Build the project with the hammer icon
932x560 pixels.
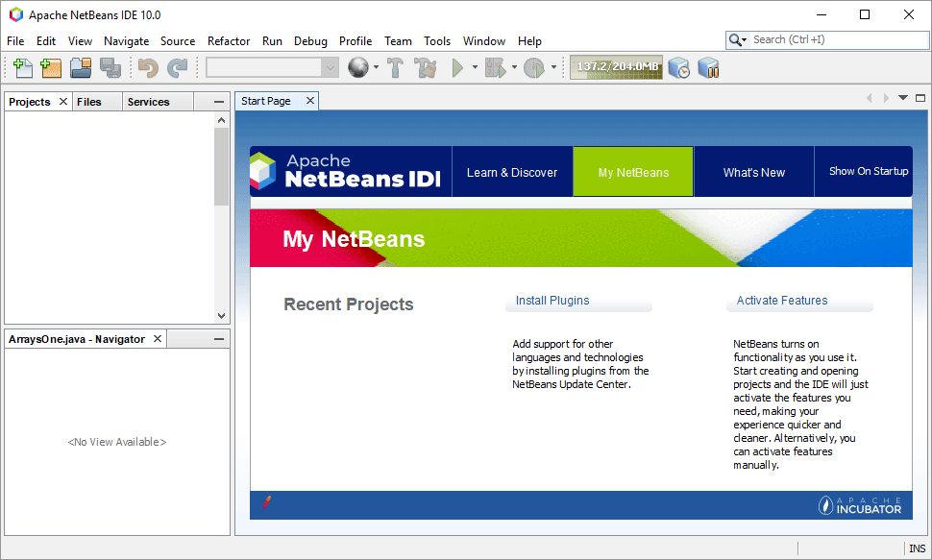396,67
